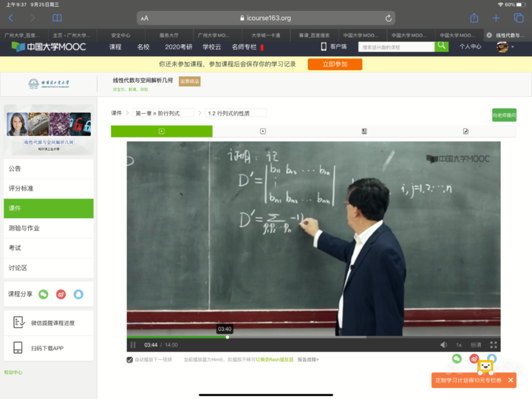The width and height of the screenshot is (532, 399).
Task: Switch to 大学城一卡通 browser tab
Action: coord(266,35)
